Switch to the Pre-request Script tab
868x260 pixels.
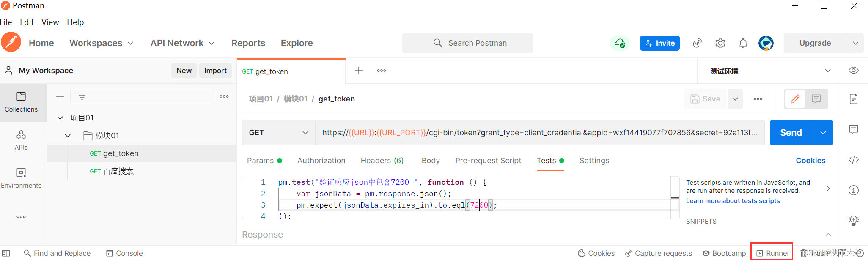tap(488, 161)
